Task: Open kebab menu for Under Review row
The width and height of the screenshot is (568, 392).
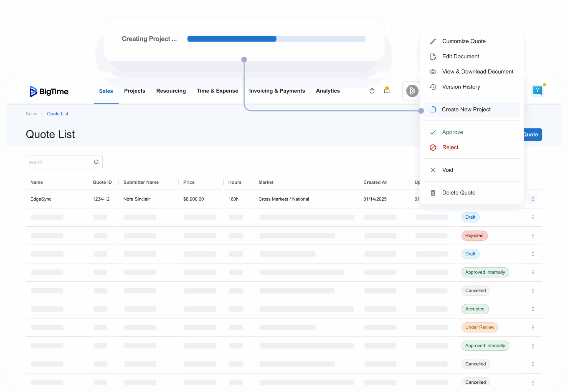Action: 533,327
